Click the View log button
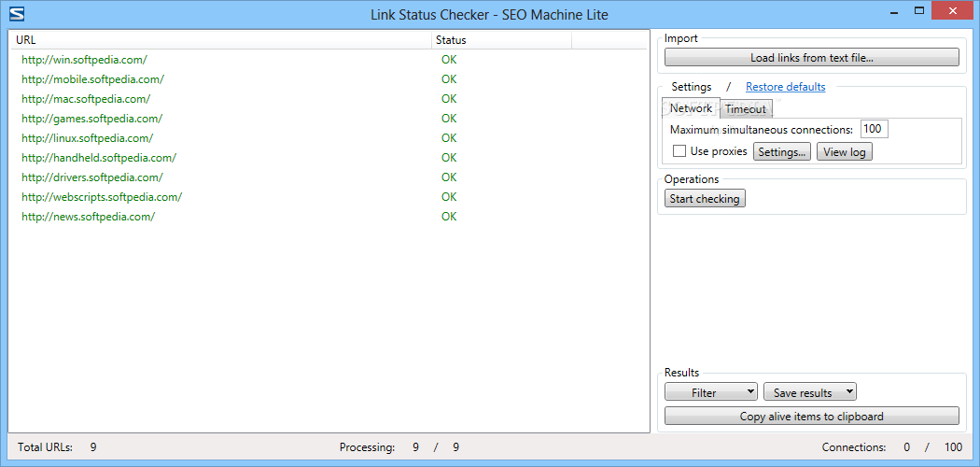This screenshot has height=467, width=980. (845, 152)
